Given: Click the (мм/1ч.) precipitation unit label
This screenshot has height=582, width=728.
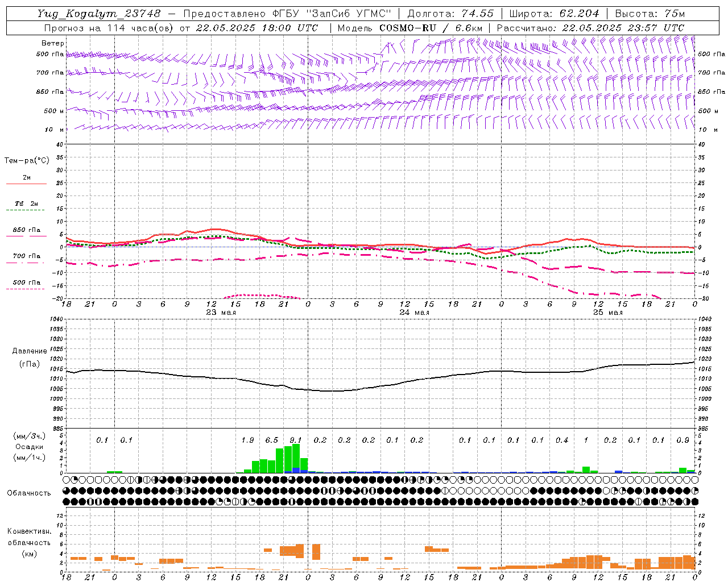Looking at the screenshot, I should coord(30,458).
